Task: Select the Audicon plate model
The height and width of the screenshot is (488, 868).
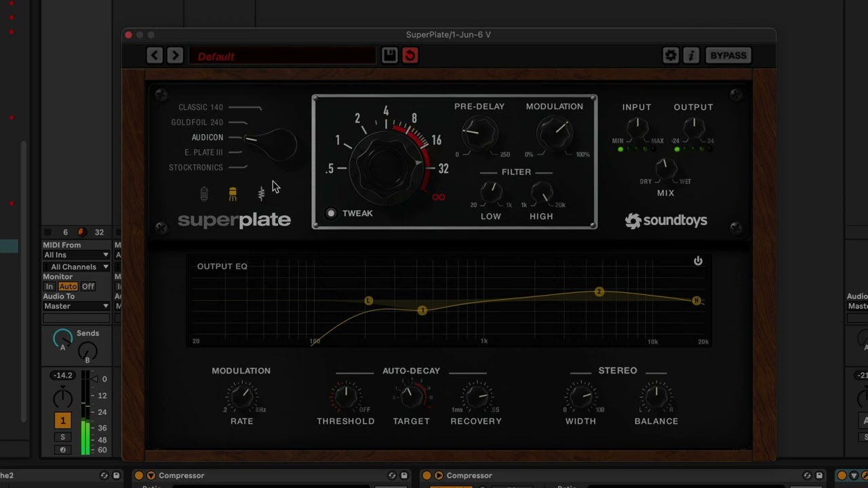Action: [208, 138]
